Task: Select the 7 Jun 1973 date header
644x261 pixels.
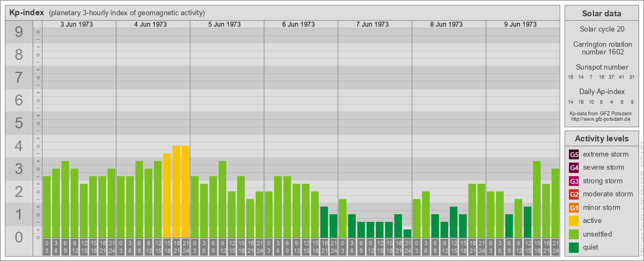Action: coord(372,24)
